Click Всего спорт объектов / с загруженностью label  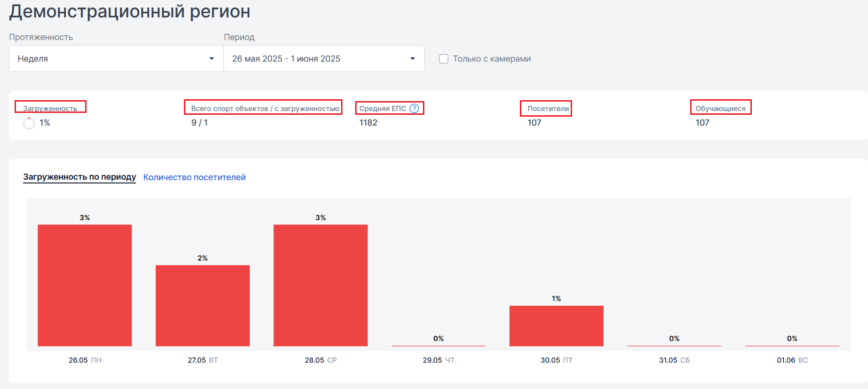[x=265, y=108]
